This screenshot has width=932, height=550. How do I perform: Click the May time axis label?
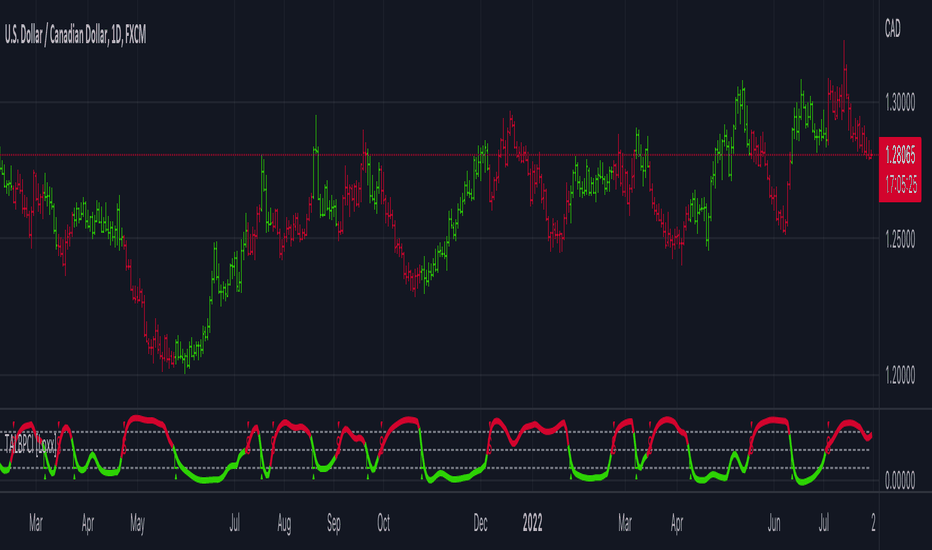coord(137,524)
